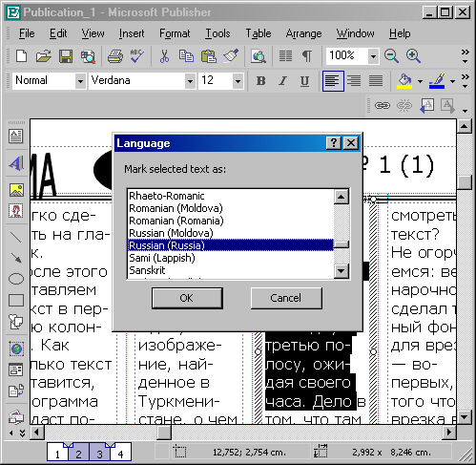Toggle Italic formatting

point(282,81)
